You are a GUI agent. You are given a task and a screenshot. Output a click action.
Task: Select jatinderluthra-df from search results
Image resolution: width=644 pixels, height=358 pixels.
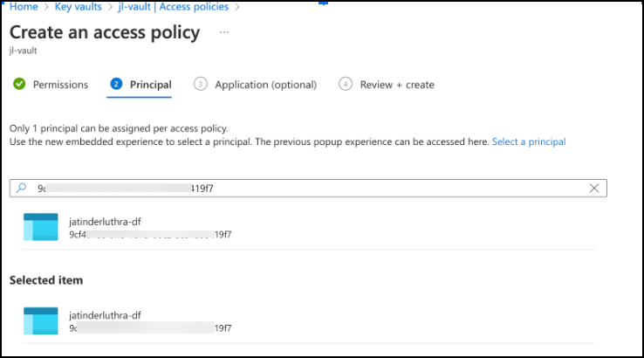[105, 222]
